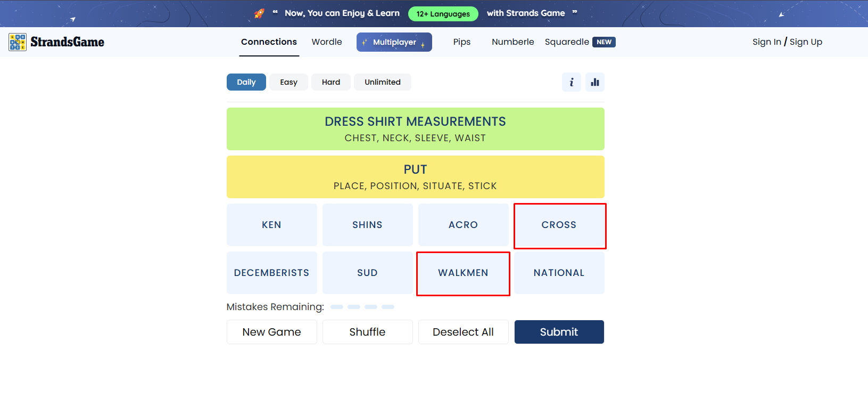Click the Sign In link

tap(766, 42)
